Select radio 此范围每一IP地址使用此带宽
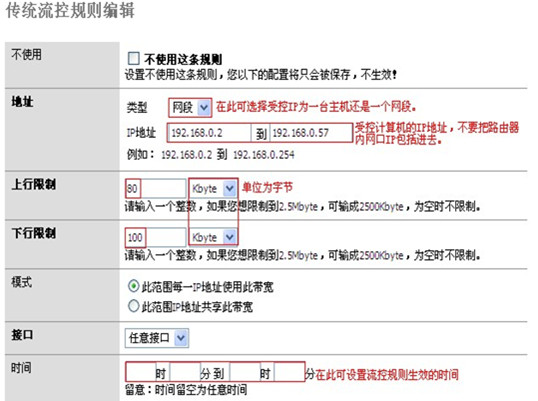This screenshot has width=538, height=401. point(133,286)
